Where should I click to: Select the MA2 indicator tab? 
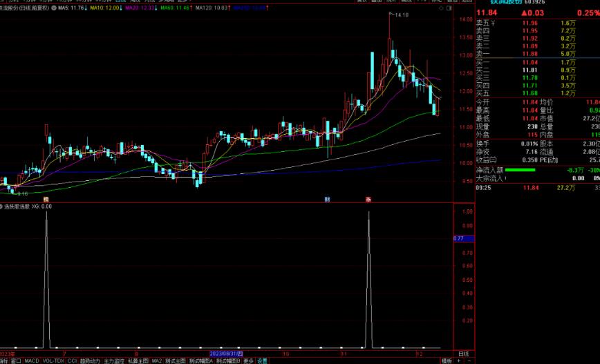coord(156,361)
